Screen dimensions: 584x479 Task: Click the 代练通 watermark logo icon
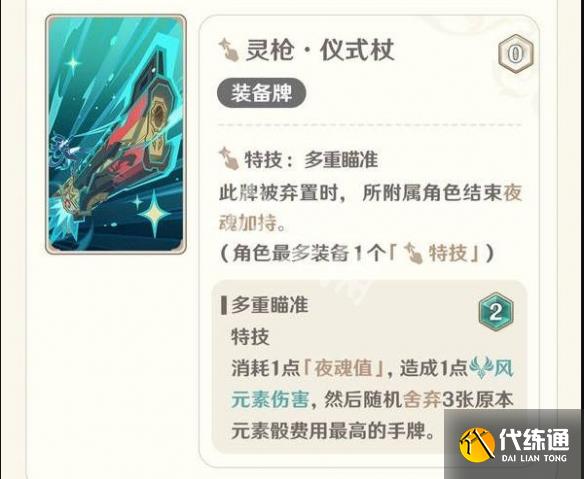tap(477, 445)
